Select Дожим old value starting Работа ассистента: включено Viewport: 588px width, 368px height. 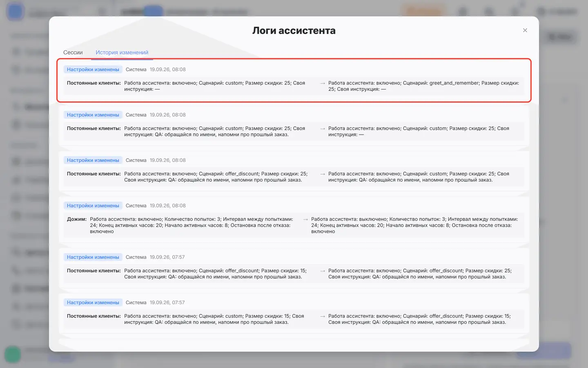192,225
